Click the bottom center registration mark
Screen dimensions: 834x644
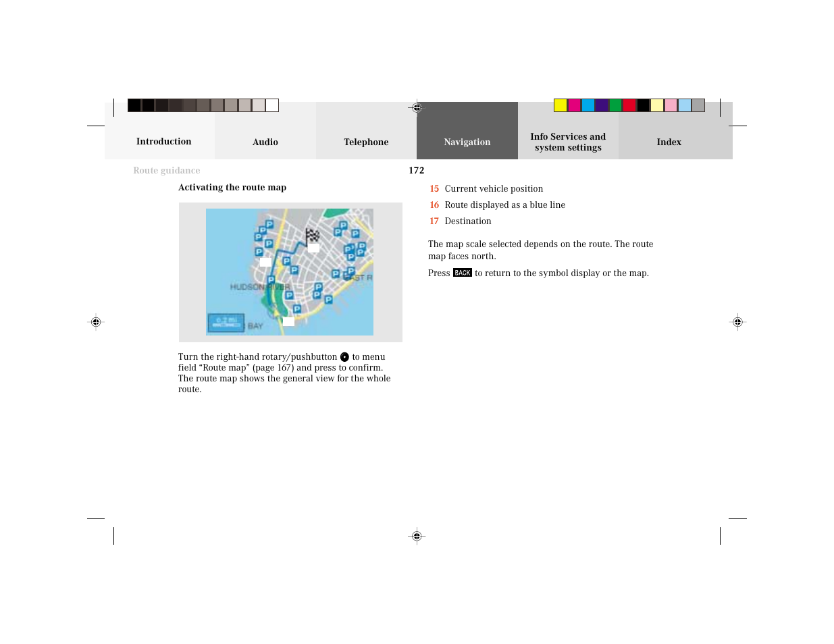tap(417, 536)
